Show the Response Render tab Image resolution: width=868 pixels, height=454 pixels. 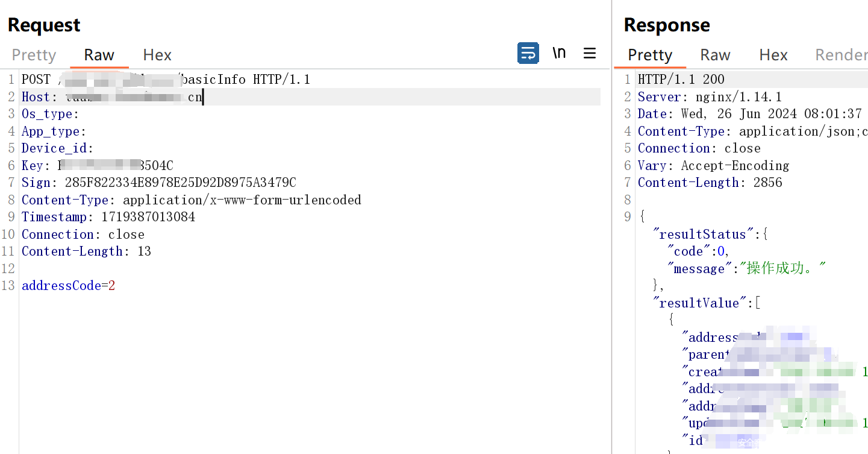[x=841, y=55]
